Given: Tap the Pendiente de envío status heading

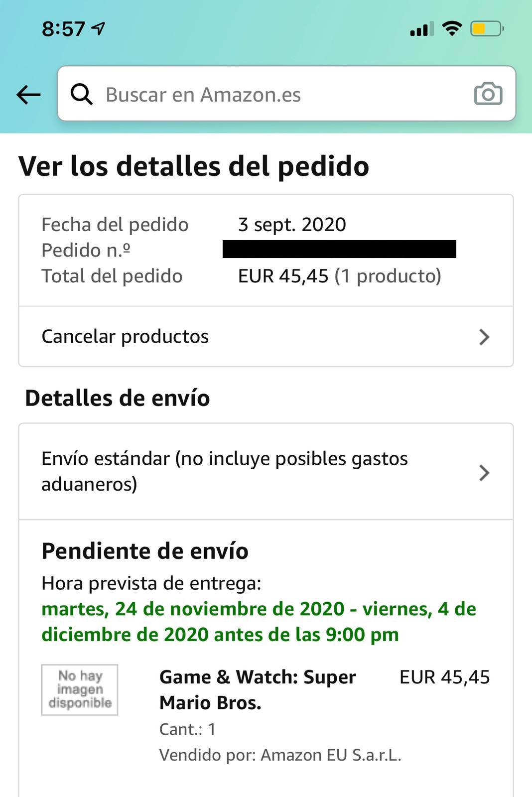Looking at the screenshot, I should tap(145, 551).
